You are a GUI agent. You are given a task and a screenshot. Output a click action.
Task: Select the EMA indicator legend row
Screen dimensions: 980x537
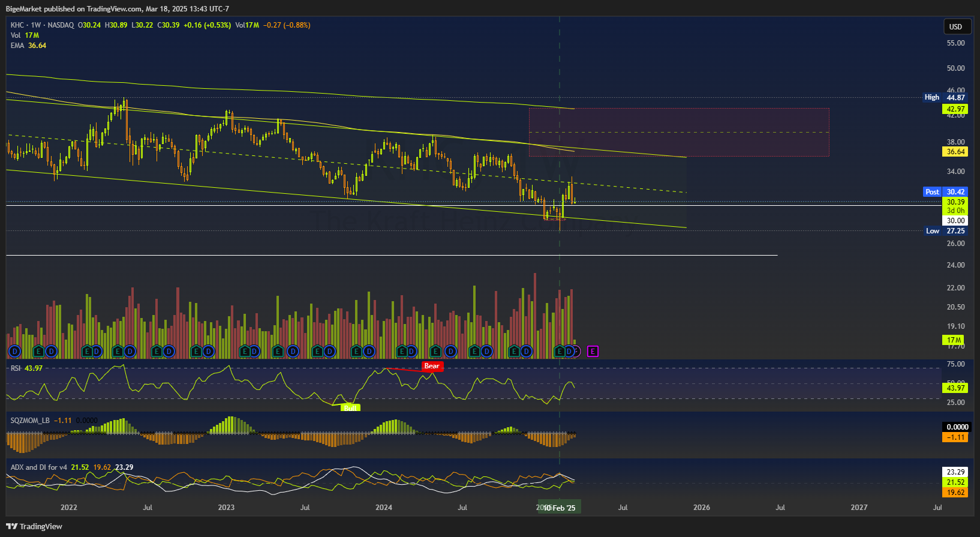point(28,46)
